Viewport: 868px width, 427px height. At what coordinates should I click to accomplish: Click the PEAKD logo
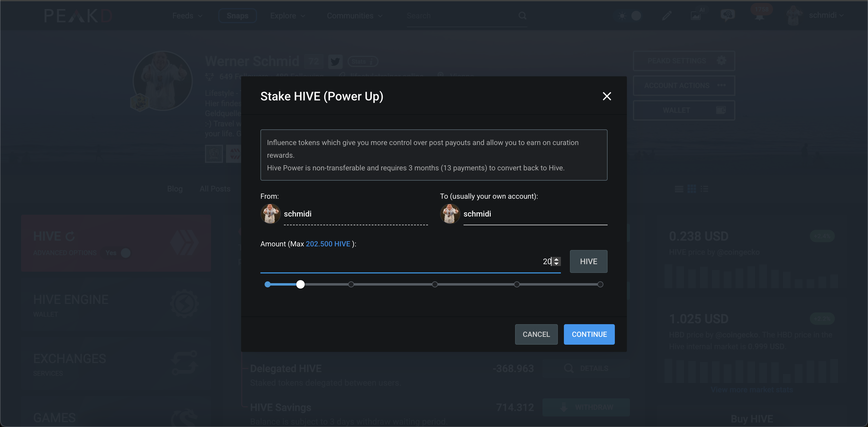(x=78, y=16)
